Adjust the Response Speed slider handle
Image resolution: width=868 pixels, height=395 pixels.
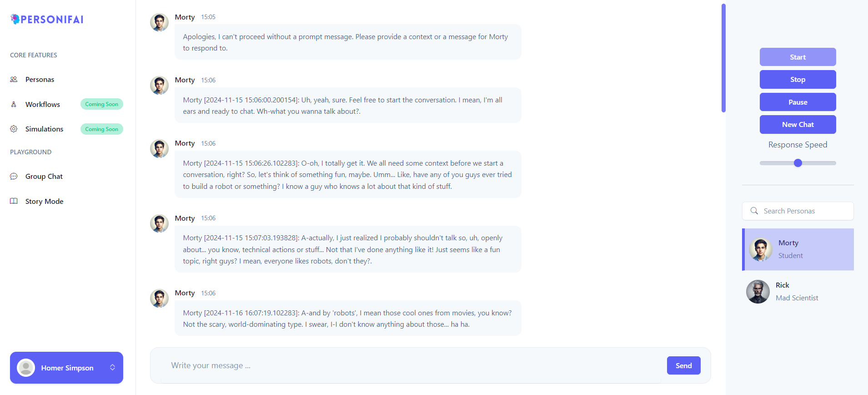(798, 163)
